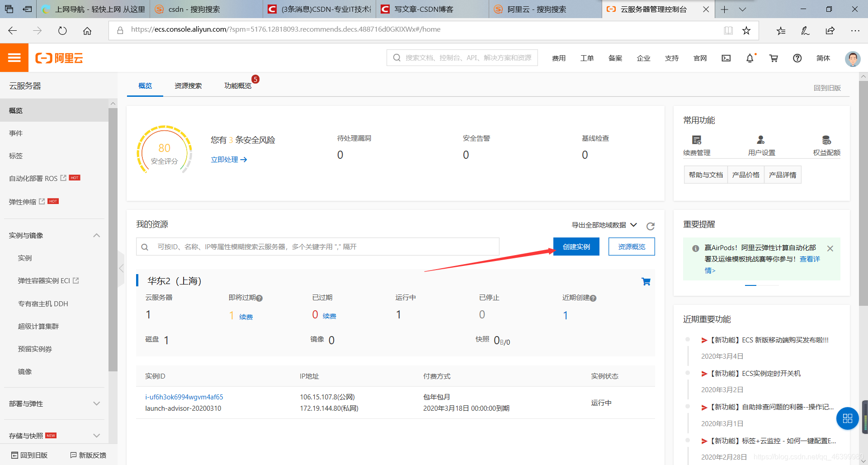Open 导出全部地域数据 dropdown
The width and height of the screenshot is (868, 465).
tap(604, 225)
